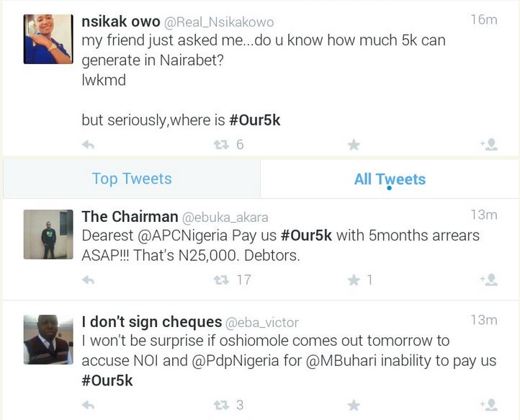Favorite nsikak owo's tweet with star
The image size is (520, 420).
coord(354,145)
